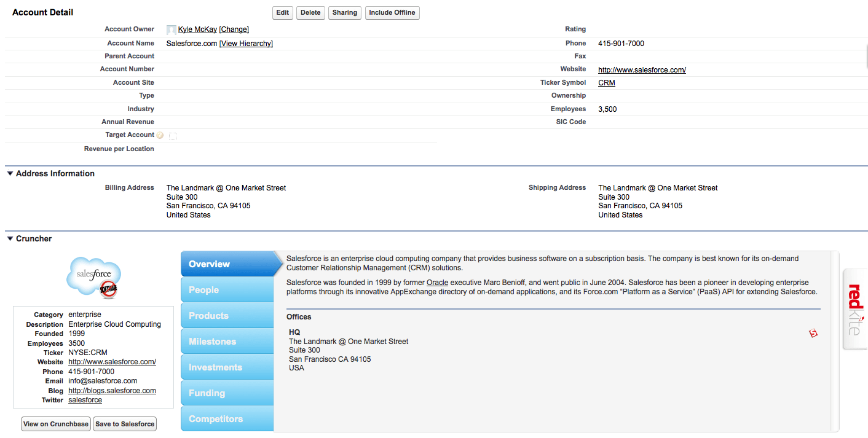Collapse the Address Information section
868x438 pixels.
click(x=10, y=174)
